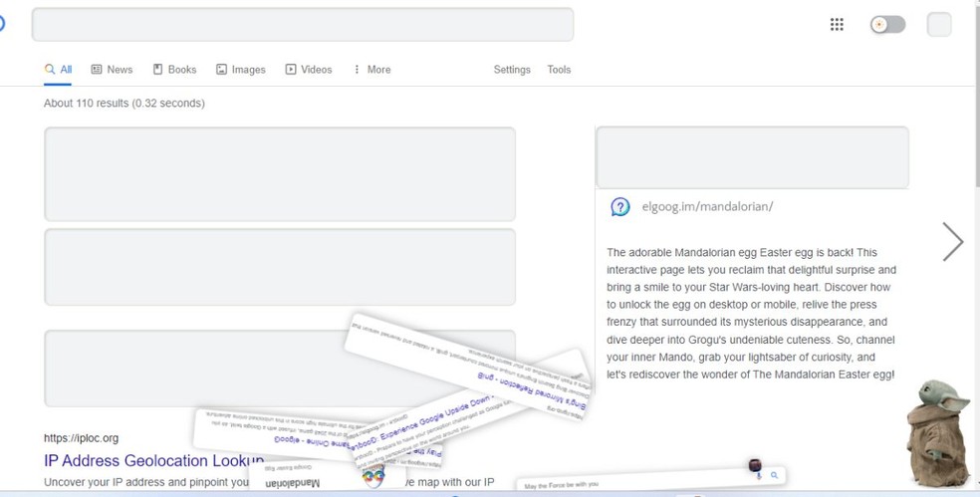
Task: Click the account avatar placeholder
Action: [939, 24]
